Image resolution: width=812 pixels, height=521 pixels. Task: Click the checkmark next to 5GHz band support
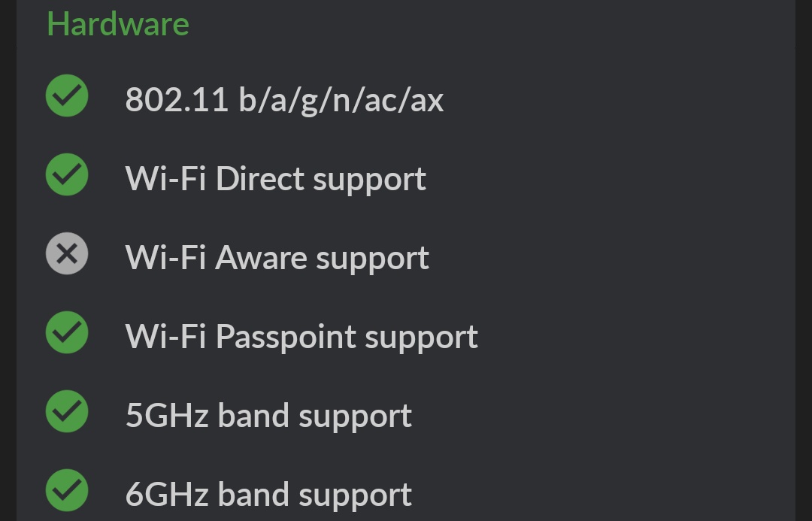(67, 412)
